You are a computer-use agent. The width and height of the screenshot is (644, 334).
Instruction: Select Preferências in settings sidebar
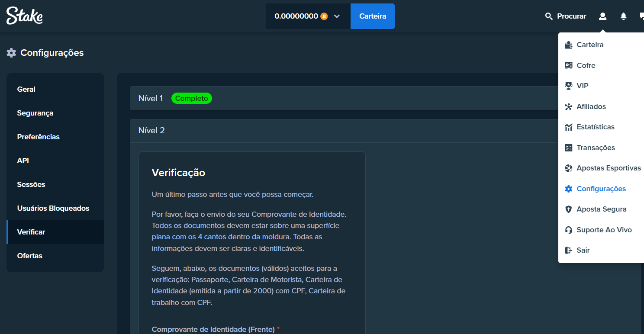(x=55, y=137)
